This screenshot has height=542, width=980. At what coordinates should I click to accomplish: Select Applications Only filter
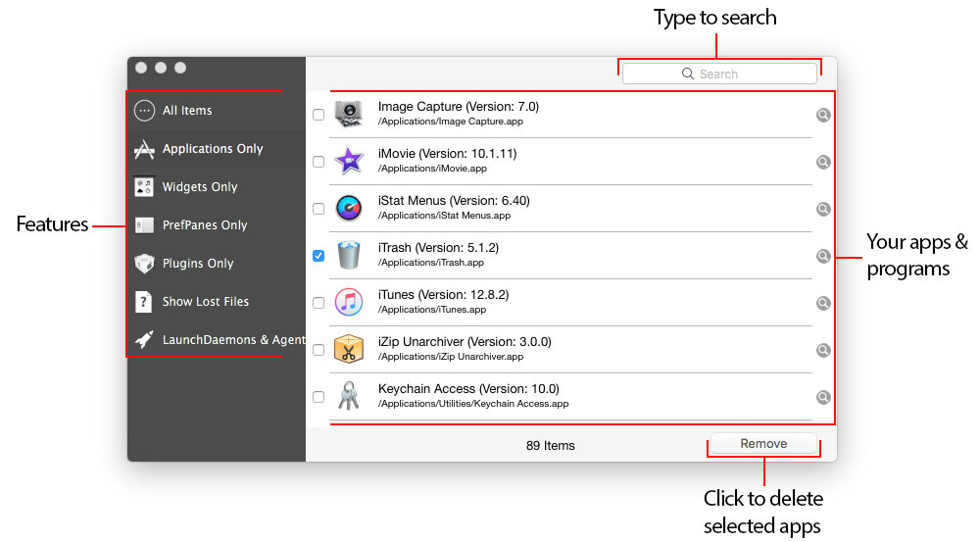[x=217, y=149]
